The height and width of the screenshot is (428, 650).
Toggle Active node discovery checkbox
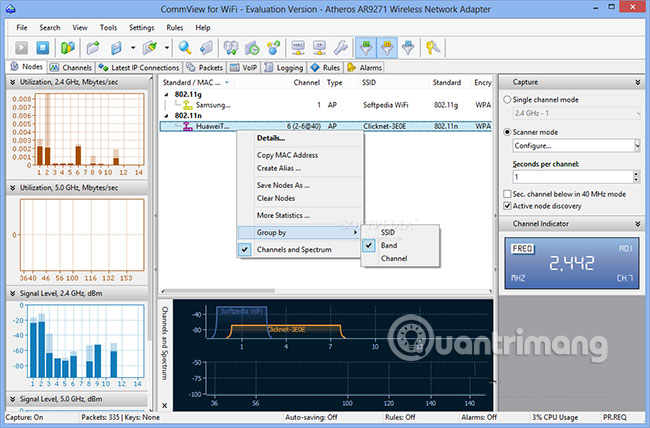pyautogui.click(x=507, y=206)
